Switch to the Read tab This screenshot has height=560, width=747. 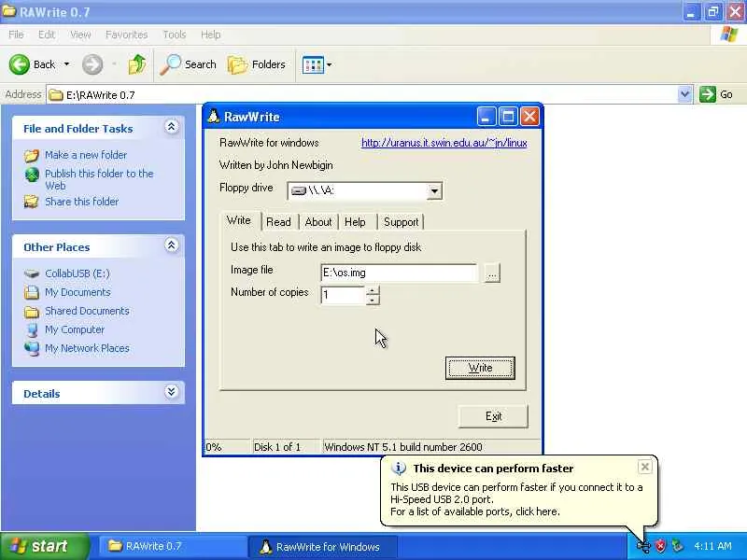point(278,222)
